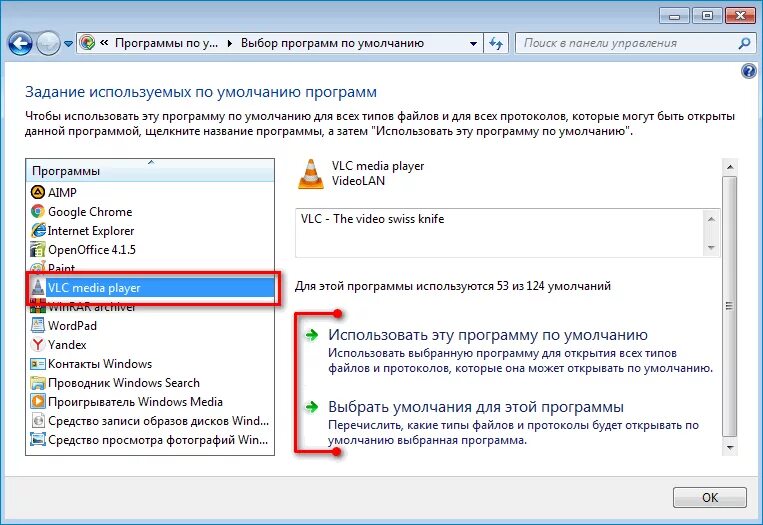Click the OpenOffice 4.1.5 icon
The image size is (763, 525).
coord(37,249)
